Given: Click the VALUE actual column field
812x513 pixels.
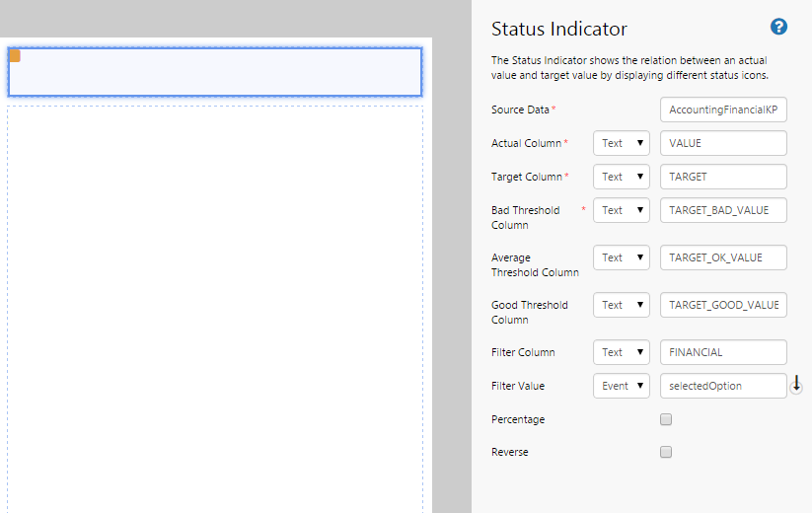Looking at the screenshot, I should coord(722,143).
